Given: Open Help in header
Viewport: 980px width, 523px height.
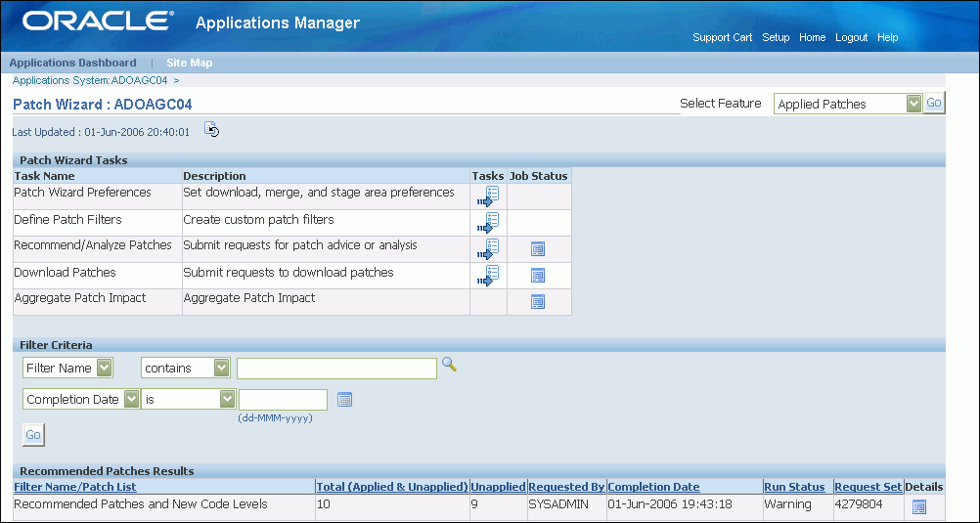Looking at the screenshot, I should [887, 37].
